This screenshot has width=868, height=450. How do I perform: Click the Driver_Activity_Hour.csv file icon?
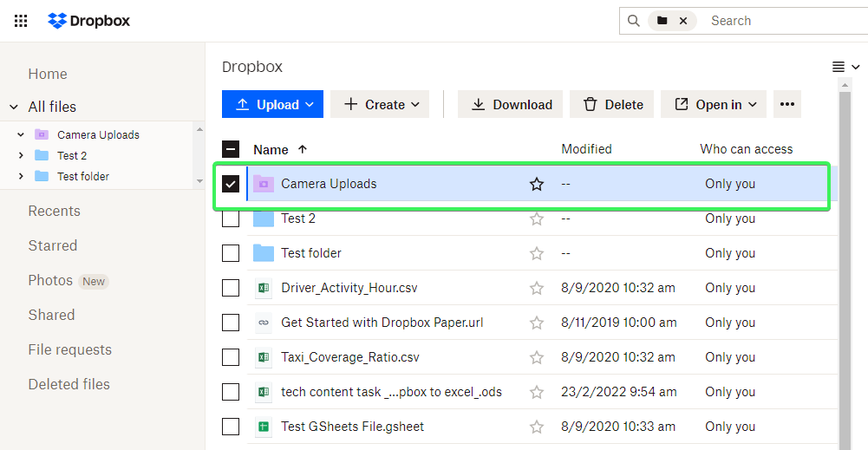(264, 288)
